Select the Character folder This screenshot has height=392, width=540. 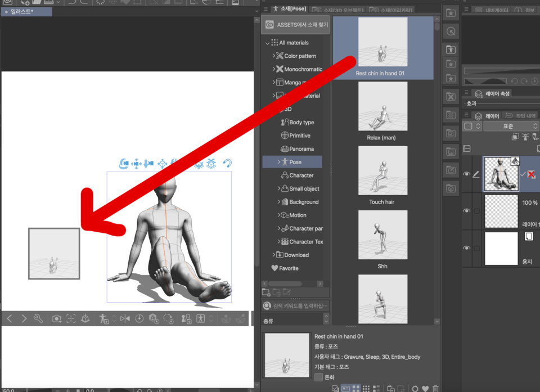(x=297, y=175)
